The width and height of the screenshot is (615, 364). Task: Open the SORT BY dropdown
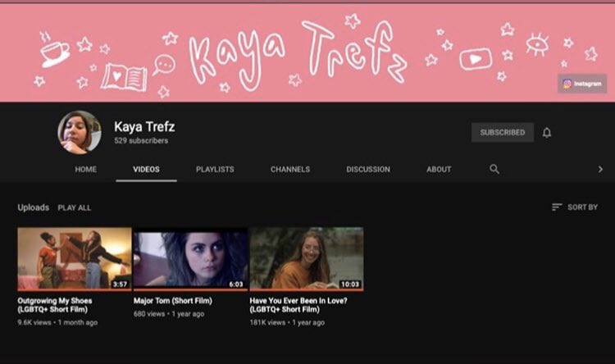(575, 207)
